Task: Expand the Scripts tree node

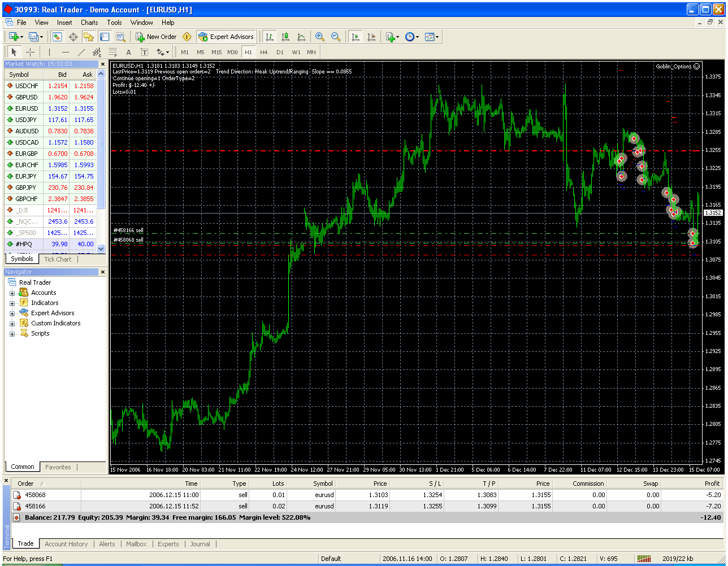Action: tap(12, 334)
